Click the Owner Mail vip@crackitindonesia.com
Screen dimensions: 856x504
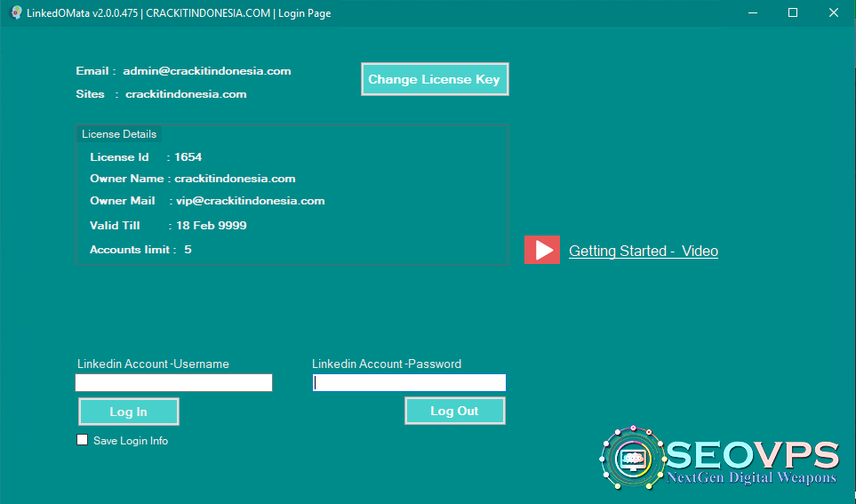pyautogui.click(x=251, y=201)
